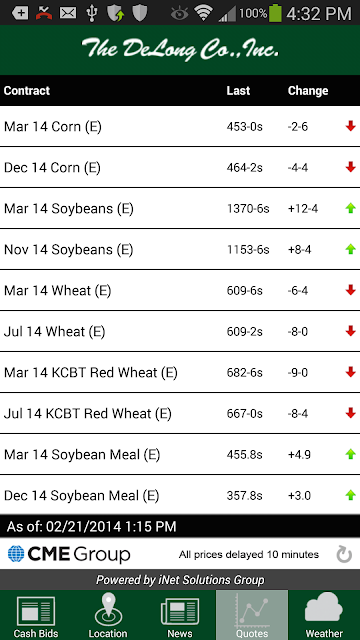
Task: Tap the green up arrow for Dec 14 Soybean Meal
Action: point(351,496)
